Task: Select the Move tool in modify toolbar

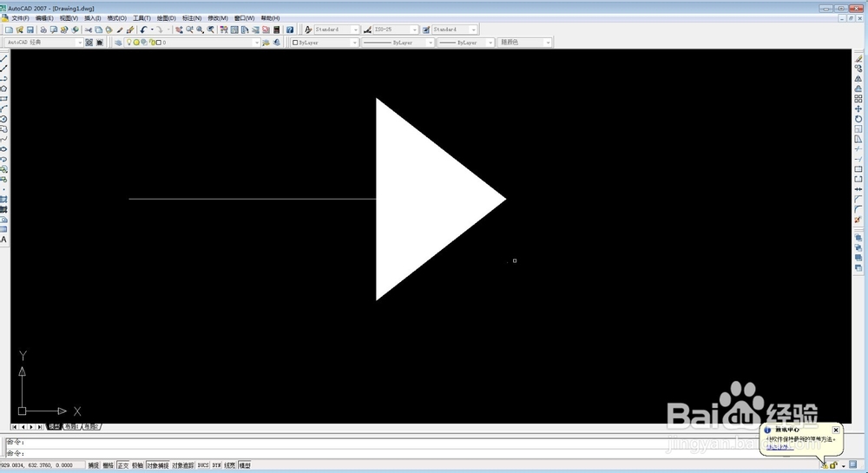Action: tap(858, 109)
